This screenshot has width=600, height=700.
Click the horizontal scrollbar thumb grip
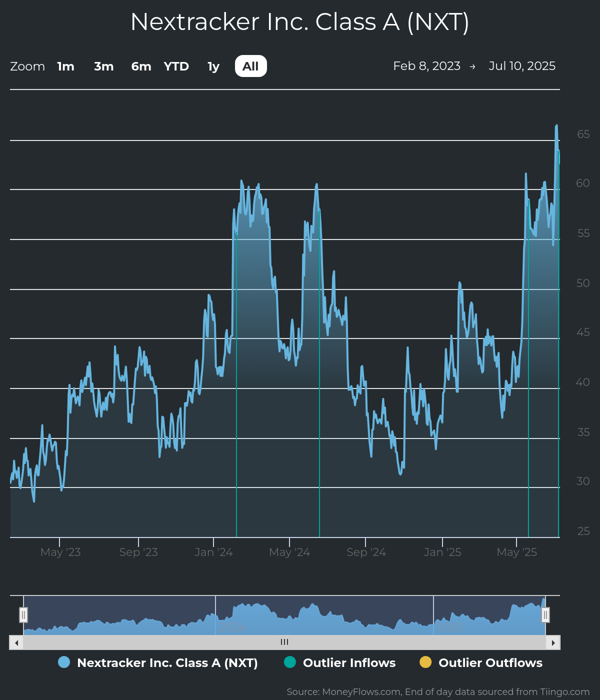[284, 642]
